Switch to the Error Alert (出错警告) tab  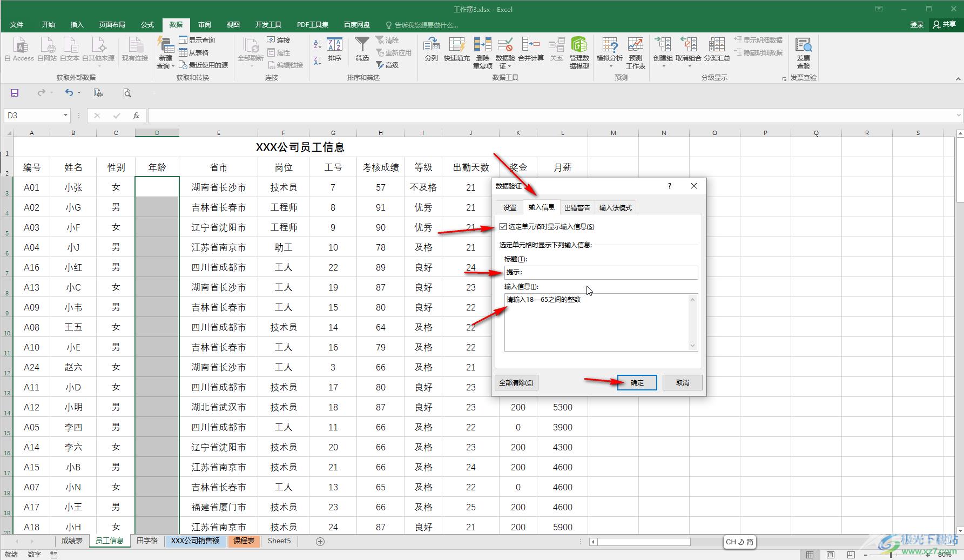[577, 207]
